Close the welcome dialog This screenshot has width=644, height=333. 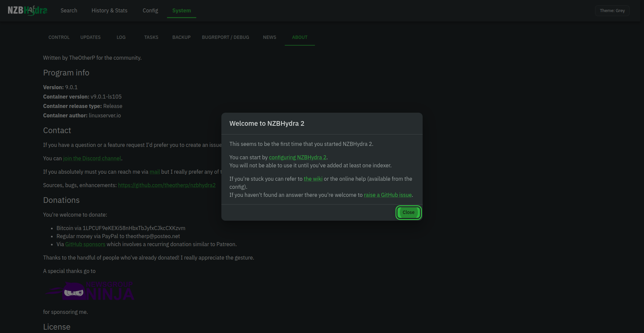pyautogui.click(x=408, y=213)
